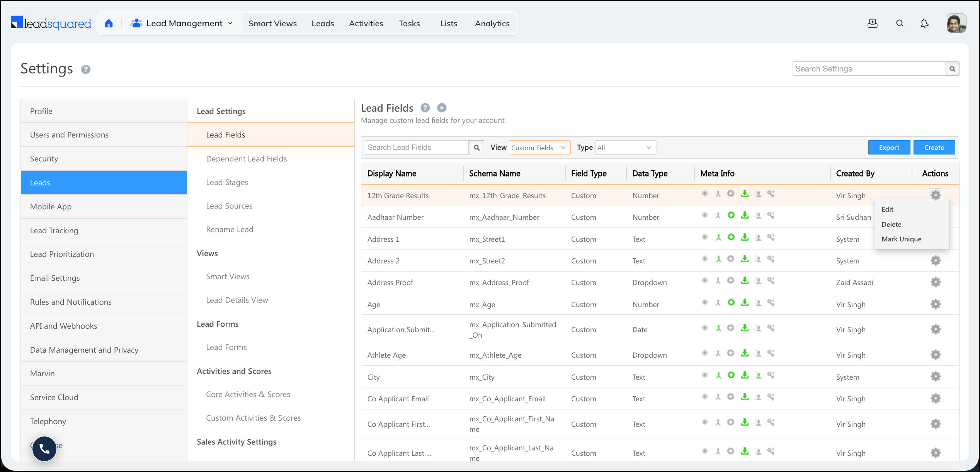
Task: Click the Search Lead Fields input
Action: (417, 148)
